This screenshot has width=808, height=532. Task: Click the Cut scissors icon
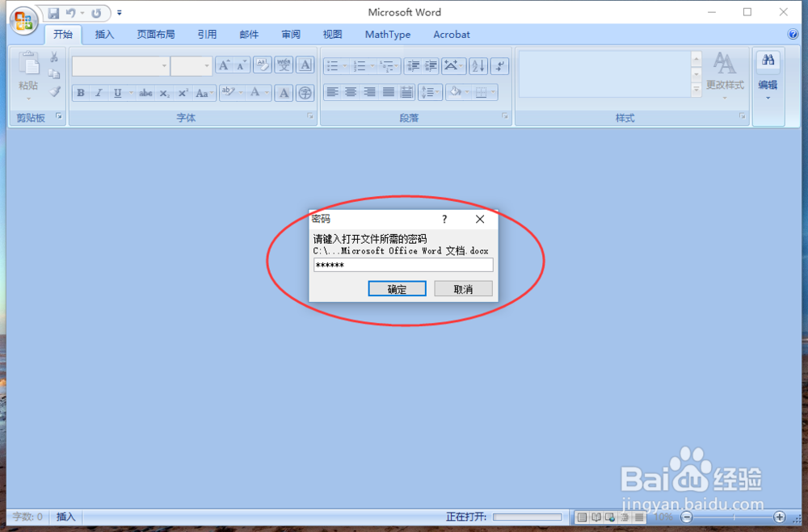coord(54,57)
